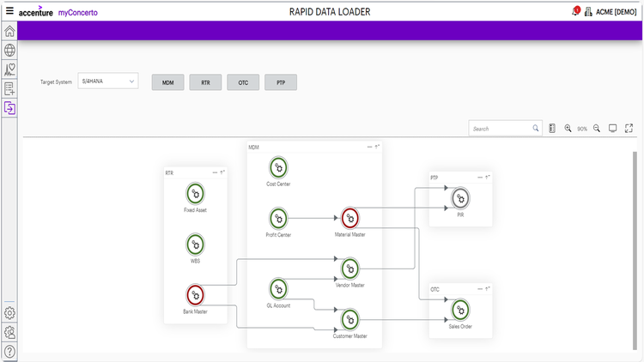Select the red Bank Master node

click(196, 295)
